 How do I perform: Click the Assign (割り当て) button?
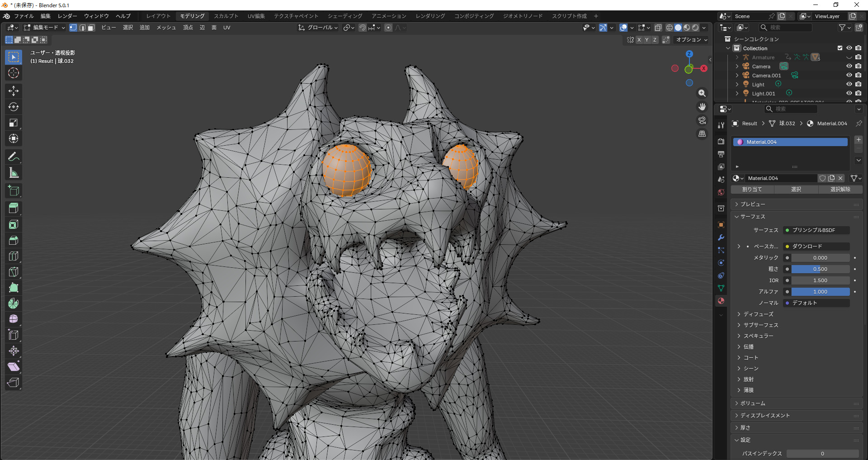tap(752, 190)
